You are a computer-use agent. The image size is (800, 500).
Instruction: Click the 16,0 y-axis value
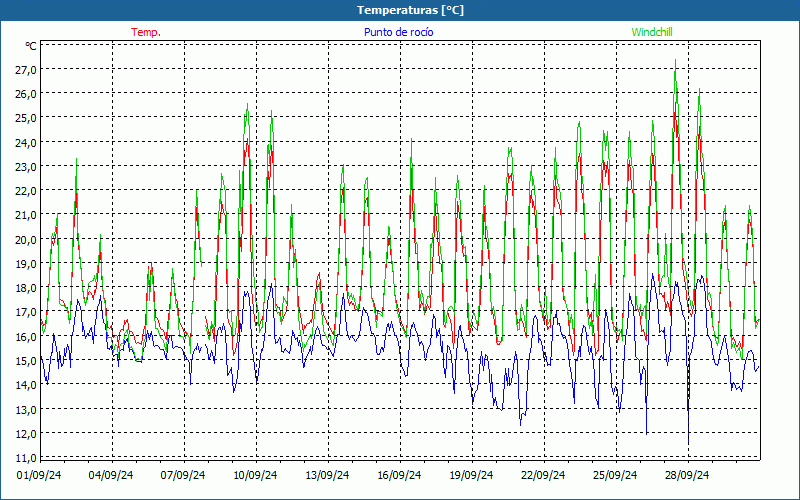click(x=26, y=337)
